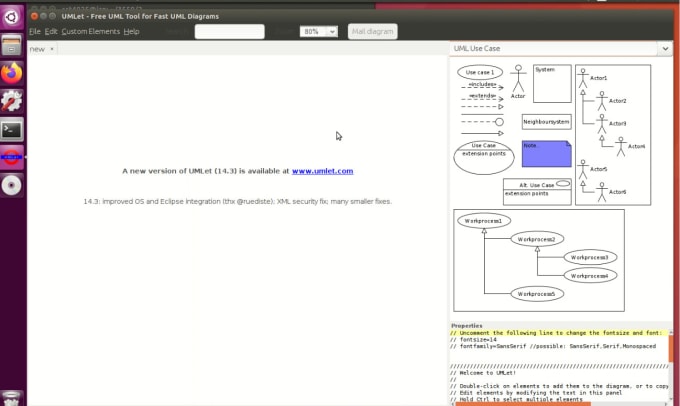The height and width of the screenshot is (406, 680).
Task: Open System Settings tools icon in dock
Action: click(x=12, y=101)
